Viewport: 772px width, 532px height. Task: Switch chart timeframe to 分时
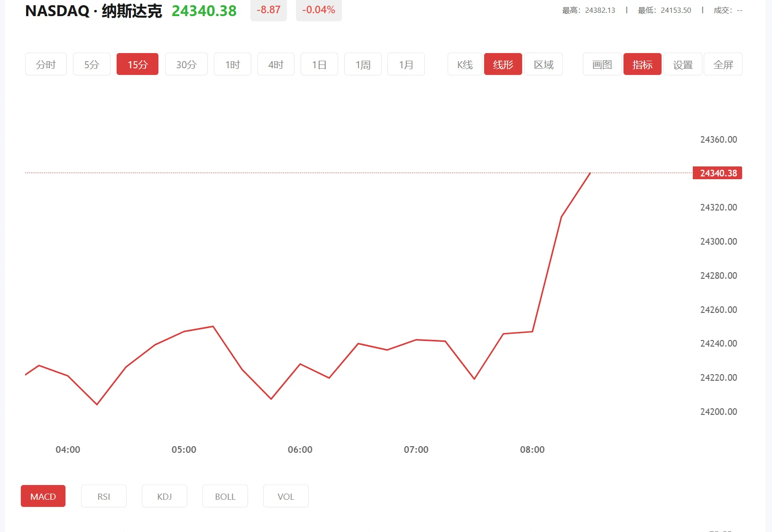[x=46, y=64]
